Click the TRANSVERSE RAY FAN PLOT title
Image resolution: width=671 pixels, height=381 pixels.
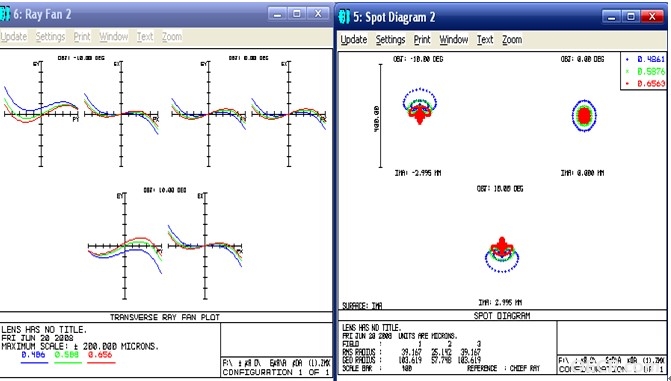(x=165, y=317)
